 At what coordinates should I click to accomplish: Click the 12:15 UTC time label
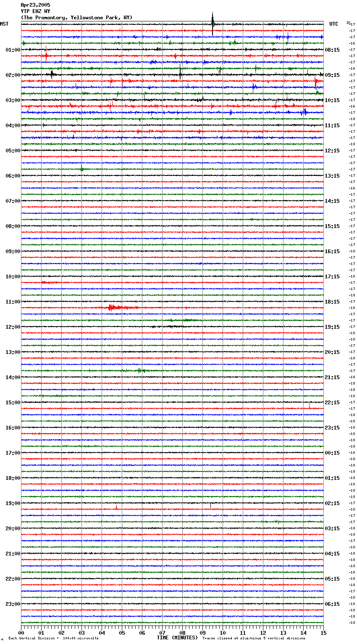tap(332, 151)
